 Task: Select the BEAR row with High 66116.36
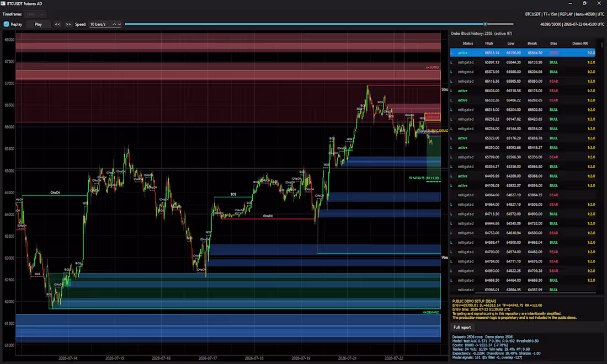(x=523, y=81)
